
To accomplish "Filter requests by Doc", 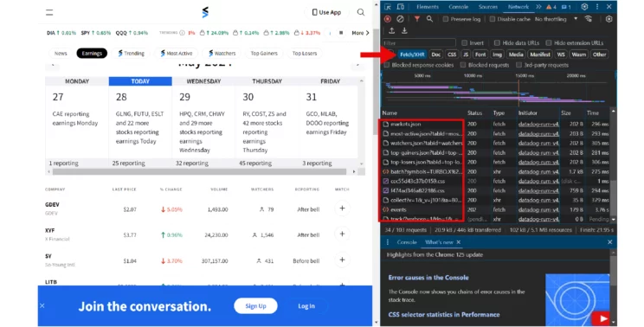I will 435,54.
